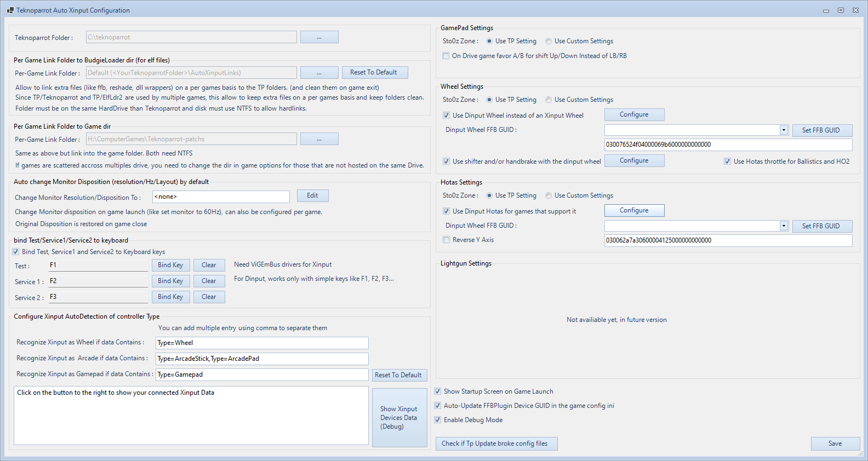Screen dimensions: 868x461
Task: Browse for the Teknoparrot Folder
Action: pos(319,37)
